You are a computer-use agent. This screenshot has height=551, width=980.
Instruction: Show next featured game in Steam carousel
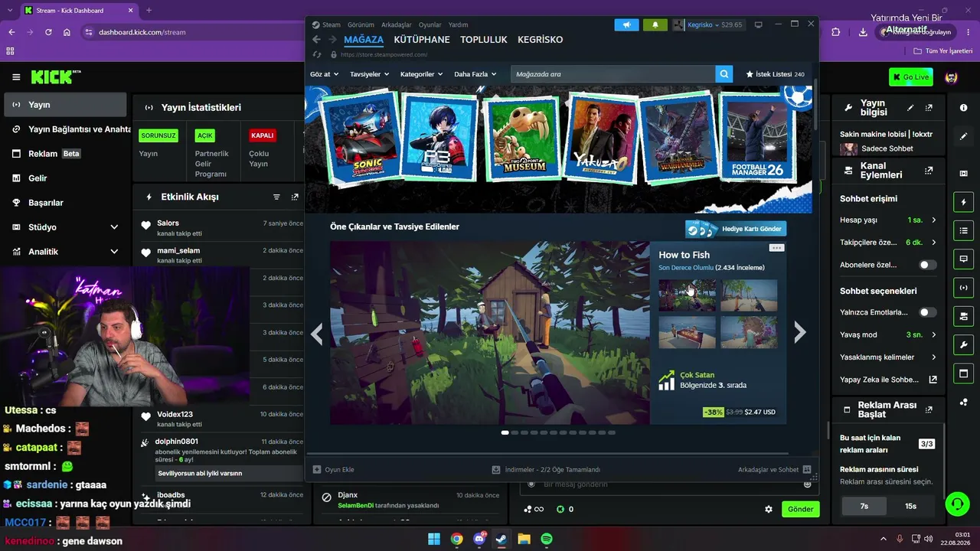800,332
